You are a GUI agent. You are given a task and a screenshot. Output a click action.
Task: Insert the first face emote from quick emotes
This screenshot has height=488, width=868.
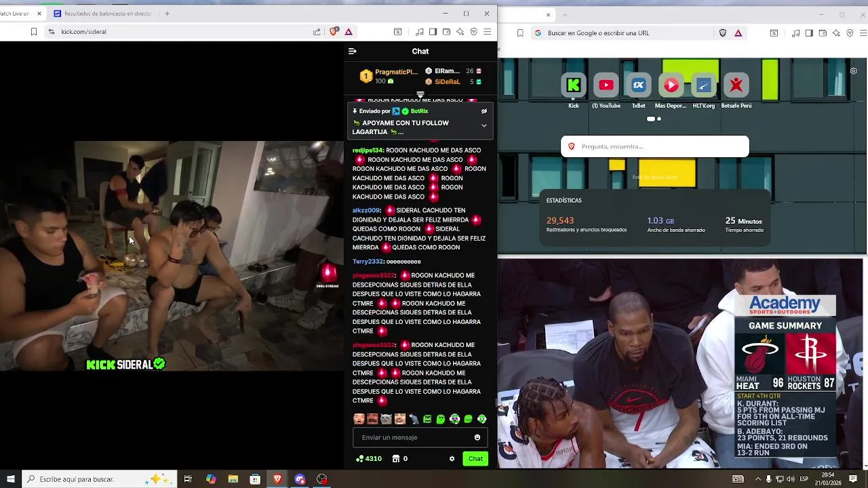(359, 419)
